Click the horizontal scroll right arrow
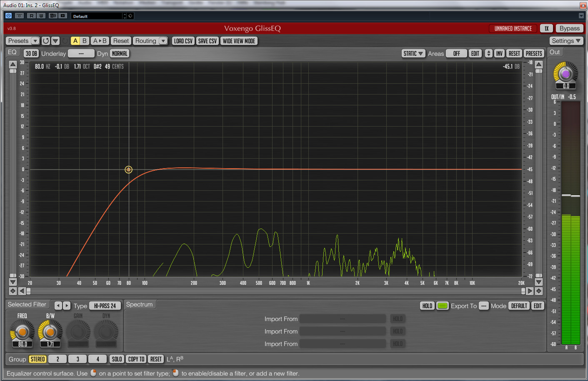 (530, 291)
